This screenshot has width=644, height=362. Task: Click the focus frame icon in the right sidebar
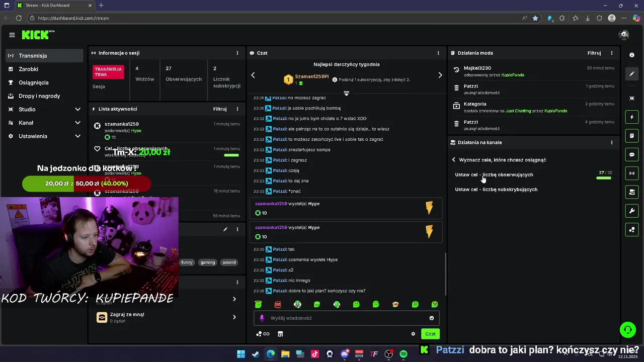(632, 98)
